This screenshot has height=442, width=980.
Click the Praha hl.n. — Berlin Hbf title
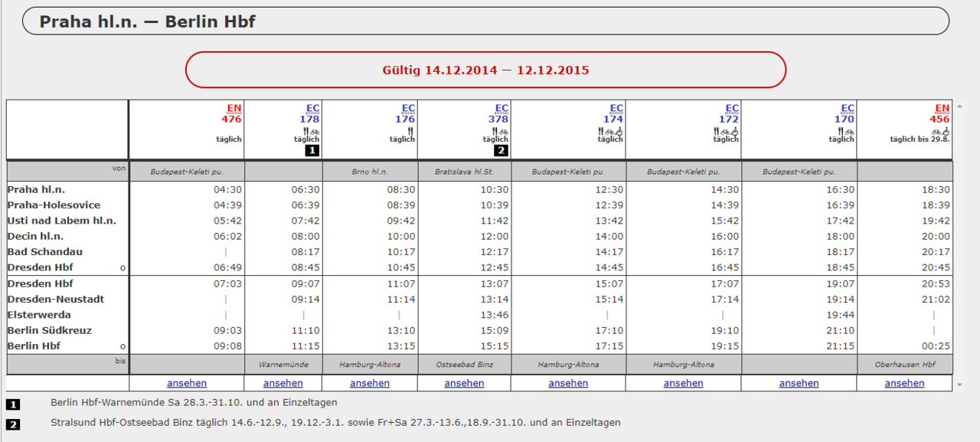(x=147, y=21)
